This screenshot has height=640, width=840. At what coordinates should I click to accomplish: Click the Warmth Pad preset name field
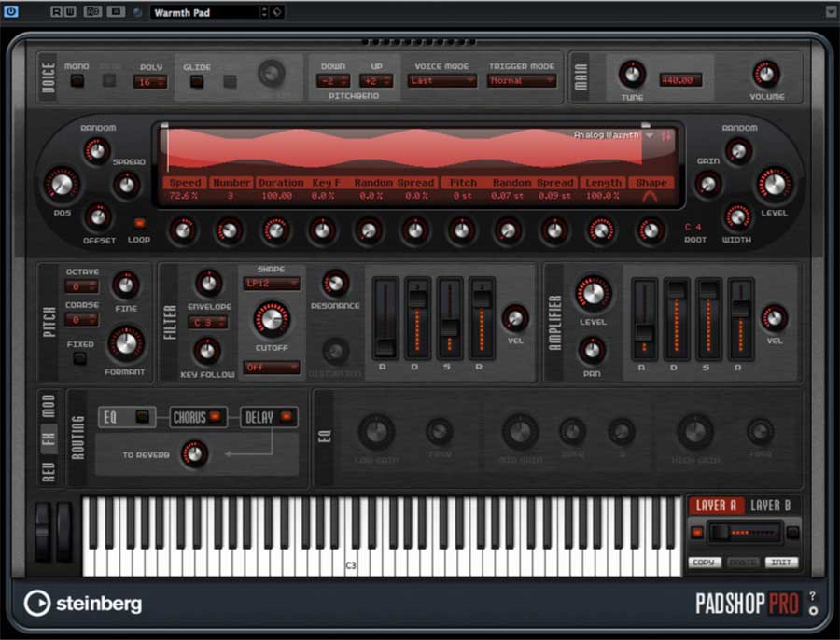[206, 12]
